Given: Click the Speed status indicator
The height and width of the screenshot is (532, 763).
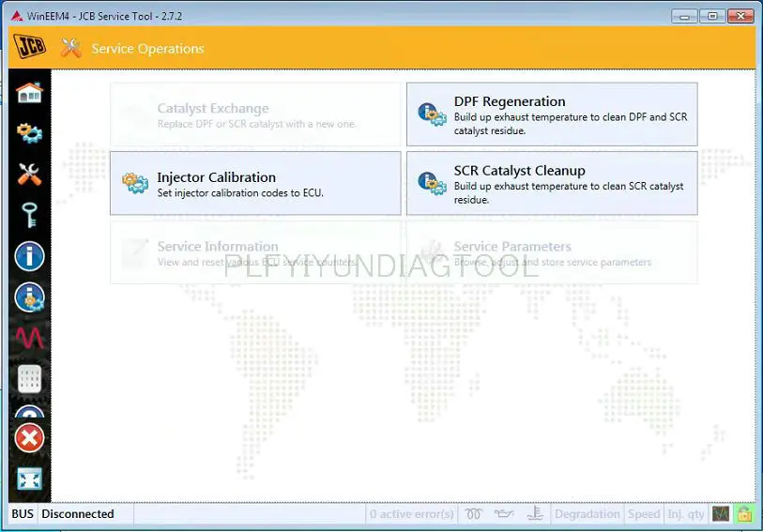Looking at the screenshot, I should pos(644,514).
